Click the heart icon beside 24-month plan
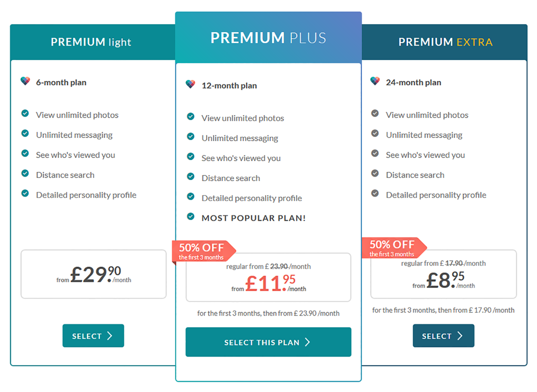The height and width of the screenshot is (392, 537). (375, 81)
